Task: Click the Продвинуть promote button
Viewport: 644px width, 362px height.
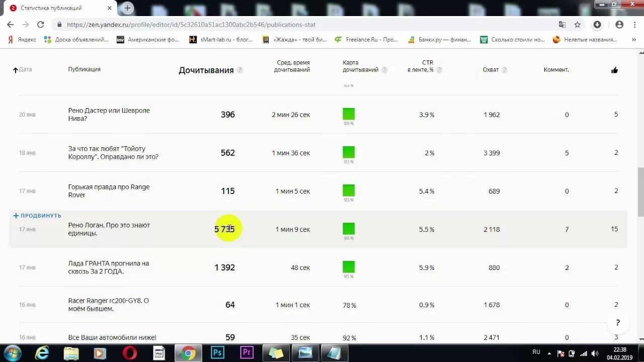Action: (x=37, y=216)
